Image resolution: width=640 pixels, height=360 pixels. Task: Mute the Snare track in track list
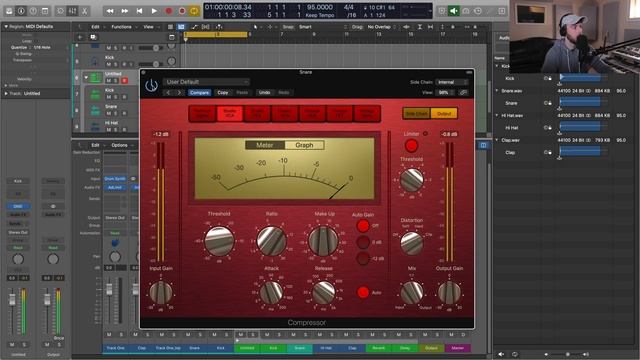(109, 113)
